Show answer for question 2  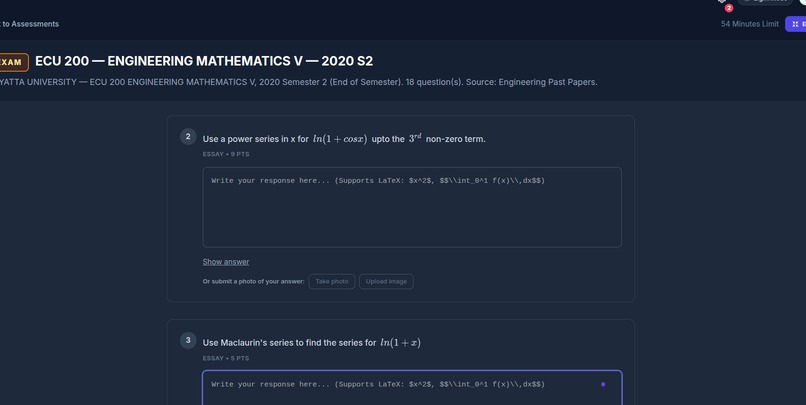[226, 262]
